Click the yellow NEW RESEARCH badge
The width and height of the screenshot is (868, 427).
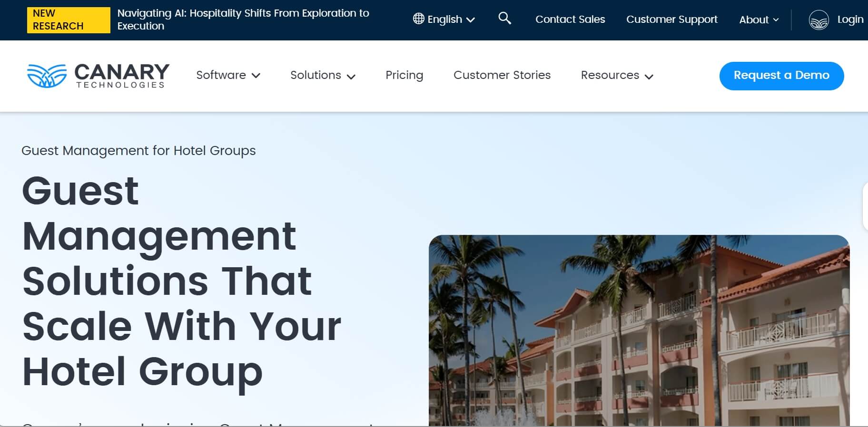69,20
